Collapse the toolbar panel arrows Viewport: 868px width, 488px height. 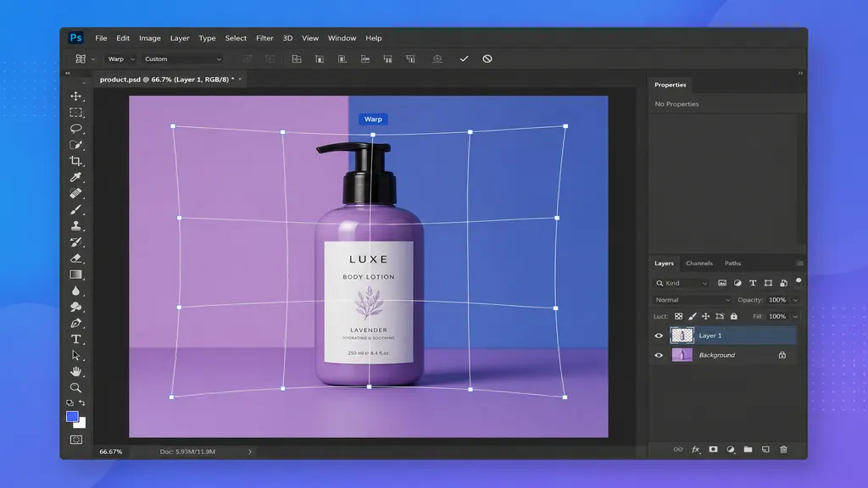click(68, 73)
